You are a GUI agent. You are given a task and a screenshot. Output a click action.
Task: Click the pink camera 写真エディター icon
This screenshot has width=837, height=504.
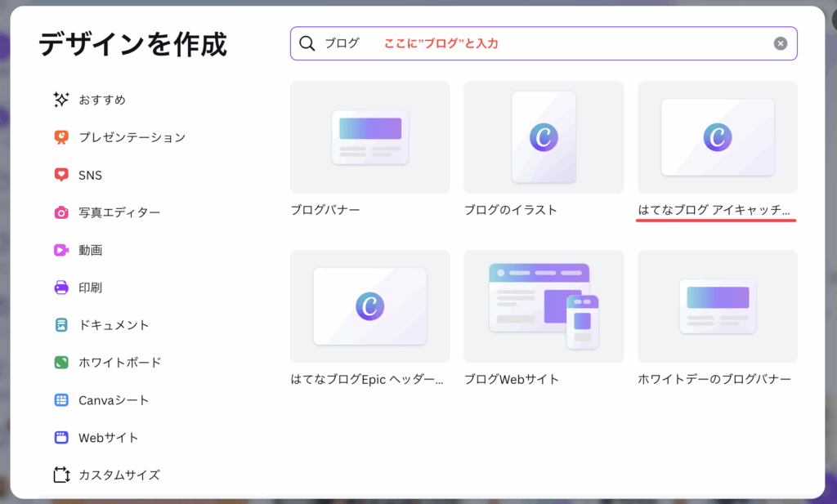[61, 212]
